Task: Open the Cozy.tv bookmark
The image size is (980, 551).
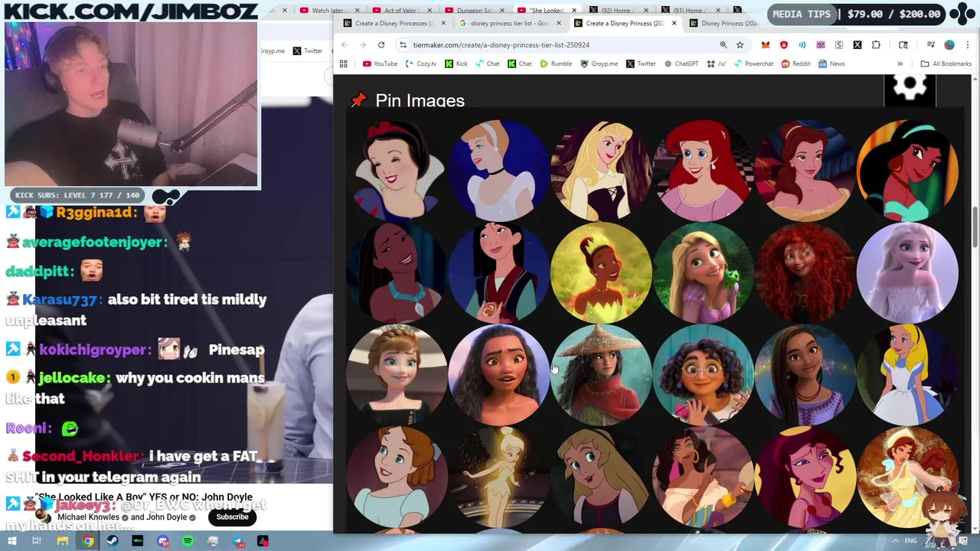Action: [420, 64]
